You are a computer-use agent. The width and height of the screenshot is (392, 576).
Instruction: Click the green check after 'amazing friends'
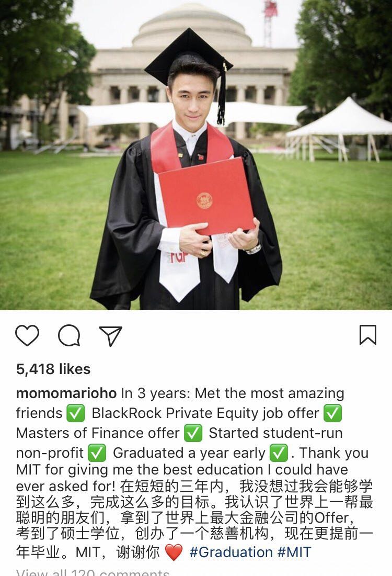[x=76, y=413]
